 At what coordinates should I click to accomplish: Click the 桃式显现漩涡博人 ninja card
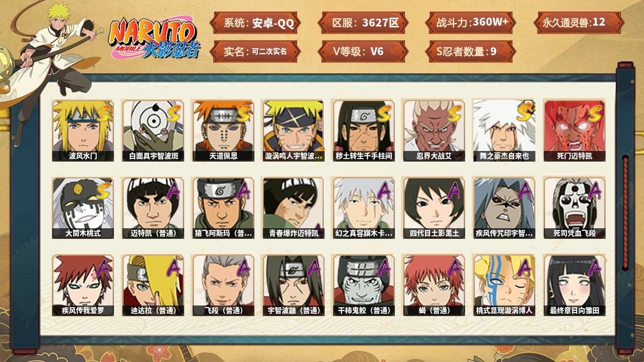point(504,285)
